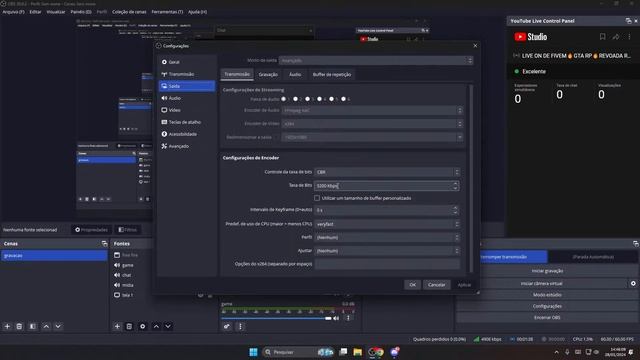This screenshot has height=360, width=640.
Task: Open source properties gear in Fontes toolbar
Action: click(142, 327)
